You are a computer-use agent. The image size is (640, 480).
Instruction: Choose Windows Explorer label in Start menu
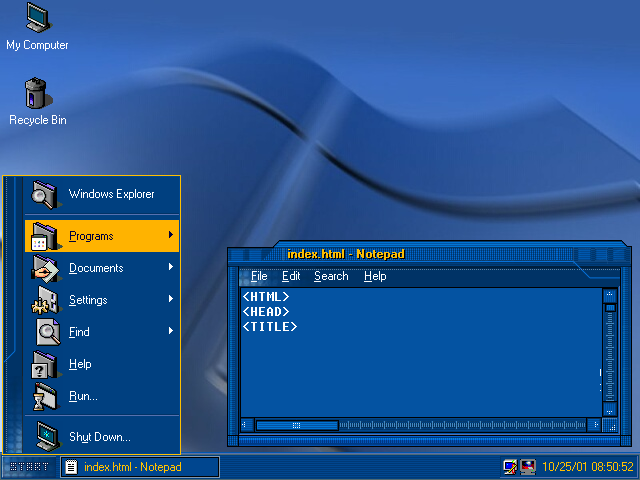point(111,194)
